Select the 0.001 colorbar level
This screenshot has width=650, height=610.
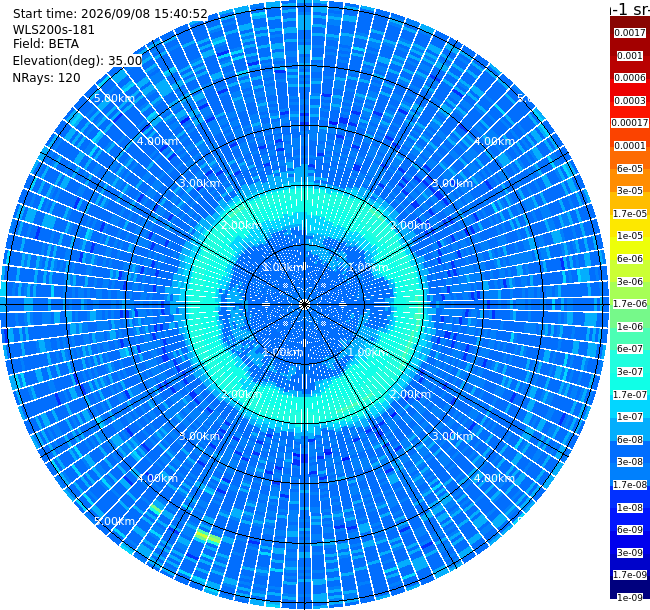pos(630,56)
